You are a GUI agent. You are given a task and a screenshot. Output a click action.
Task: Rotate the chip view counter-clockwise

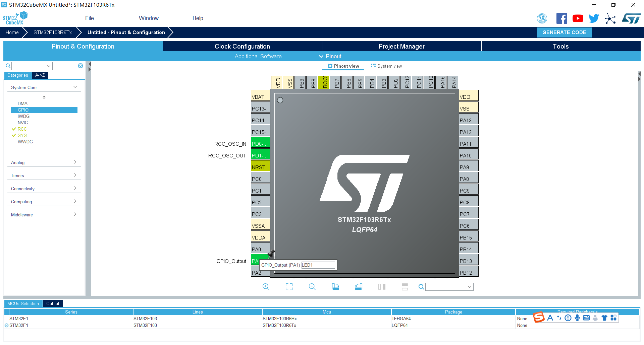359,287
